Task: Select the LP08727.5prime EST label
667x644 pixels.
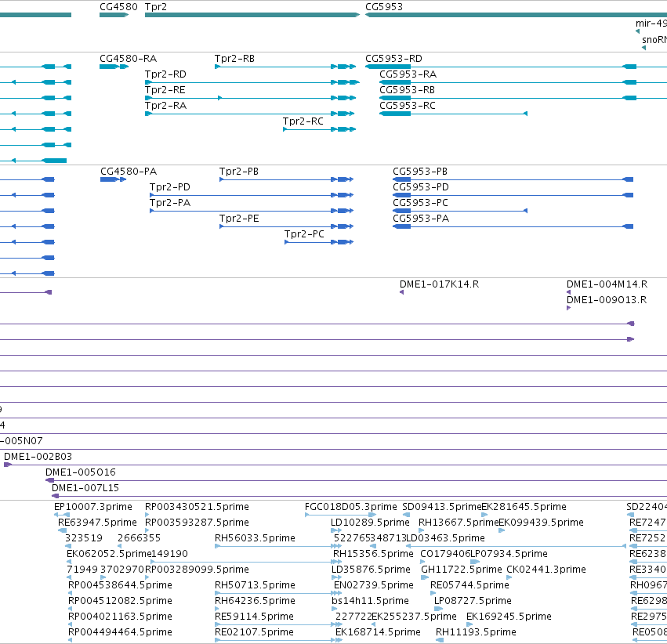Action: point(473,602)
